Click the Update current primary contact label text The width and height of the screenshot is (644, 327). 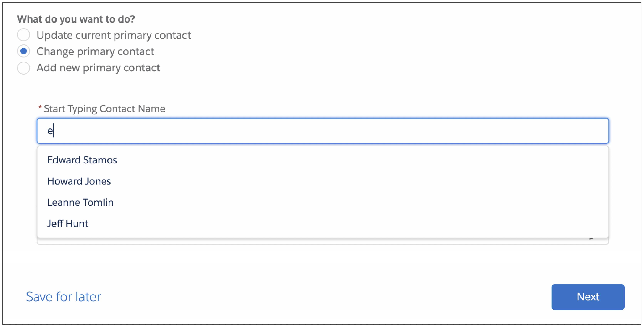click(x=114, y=35)
